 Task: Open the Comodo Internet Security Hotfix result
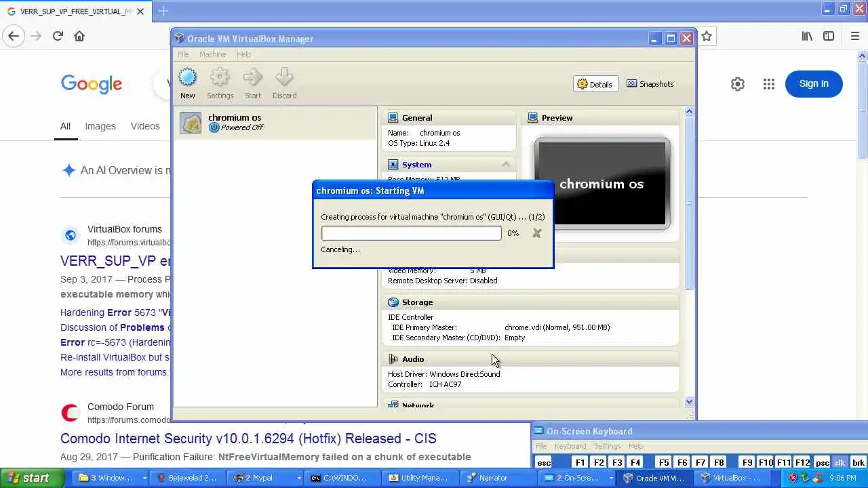(248, 439)
